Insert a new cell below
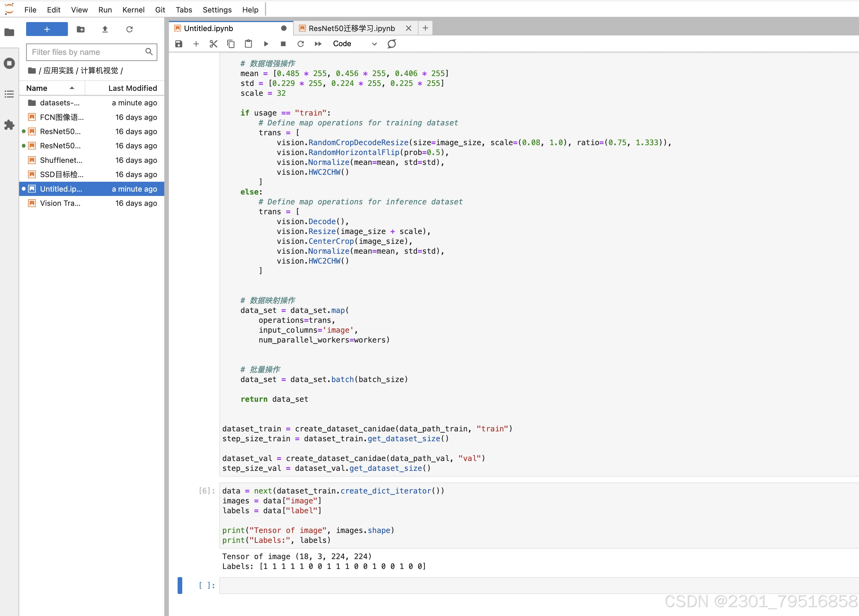The image size is (859, 616). click(x=196, y=44)
